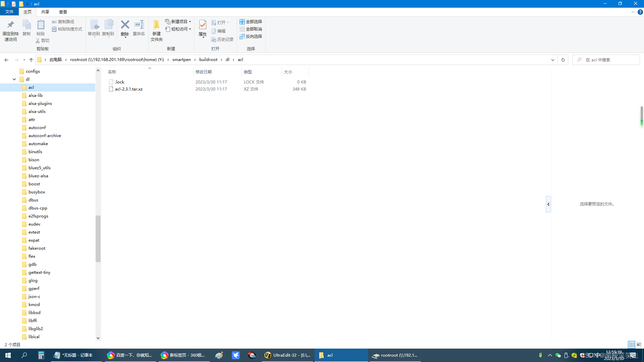Select the acl-2.3.1.tar.xz file
644x362 pixels.
[x=129, y=89]
